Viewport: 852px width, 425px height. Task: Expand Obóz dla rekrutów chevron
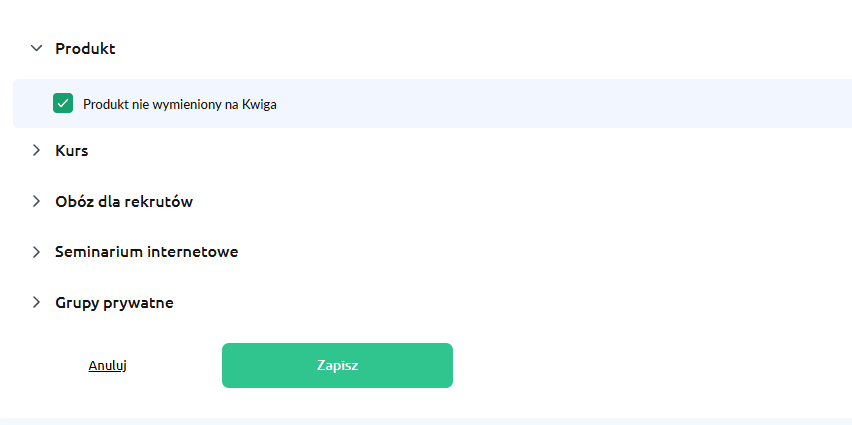click(x=36, y=202)
